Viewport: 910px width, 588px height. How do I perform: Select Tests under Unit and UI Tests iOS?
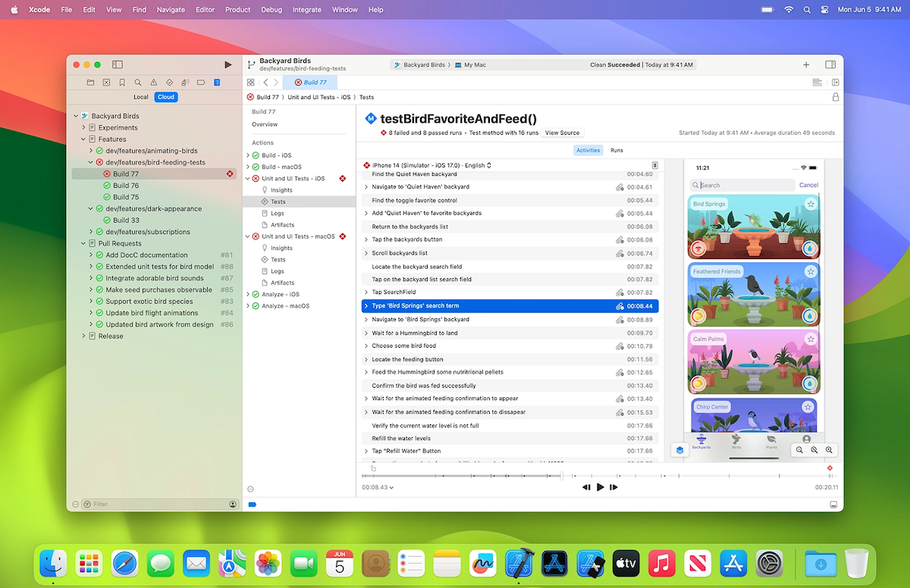tap(280, 201)
